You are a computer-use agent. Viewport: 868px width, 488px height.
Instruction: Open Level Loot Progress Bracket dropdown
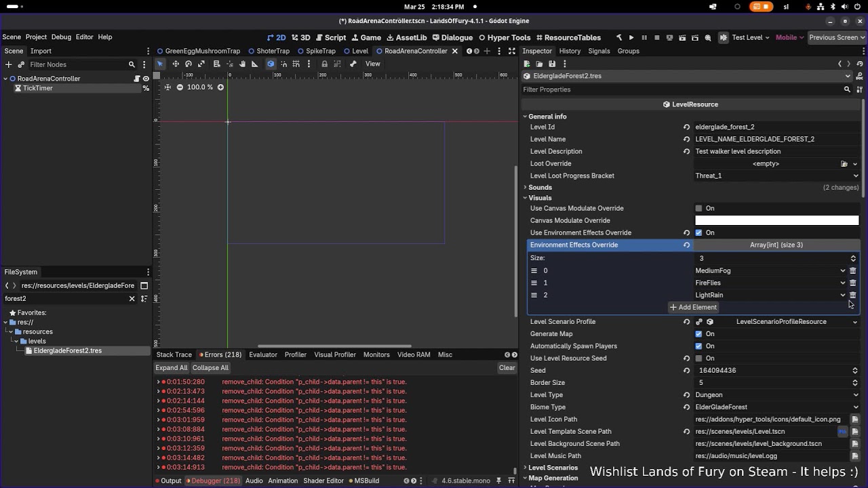coord(776,176)
